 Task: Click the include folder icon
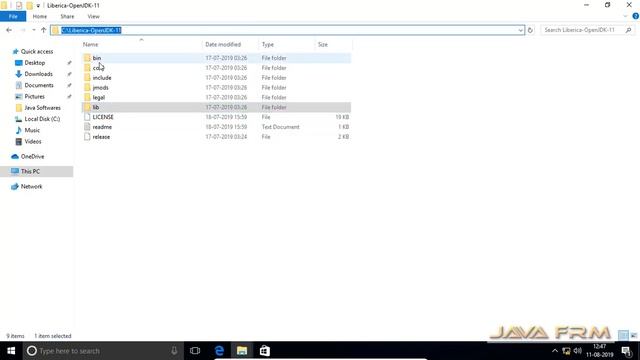(87, 78)
